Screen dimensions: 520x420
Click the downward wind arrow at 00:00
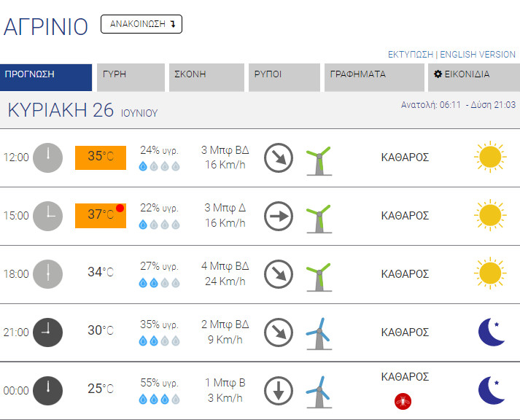(x=278, y=390)
